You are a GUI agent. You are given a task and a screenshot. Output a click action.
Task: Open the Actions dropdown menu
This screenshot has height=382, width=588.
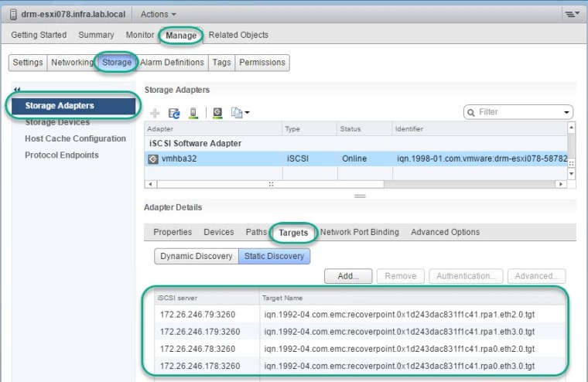click(158, 14)
